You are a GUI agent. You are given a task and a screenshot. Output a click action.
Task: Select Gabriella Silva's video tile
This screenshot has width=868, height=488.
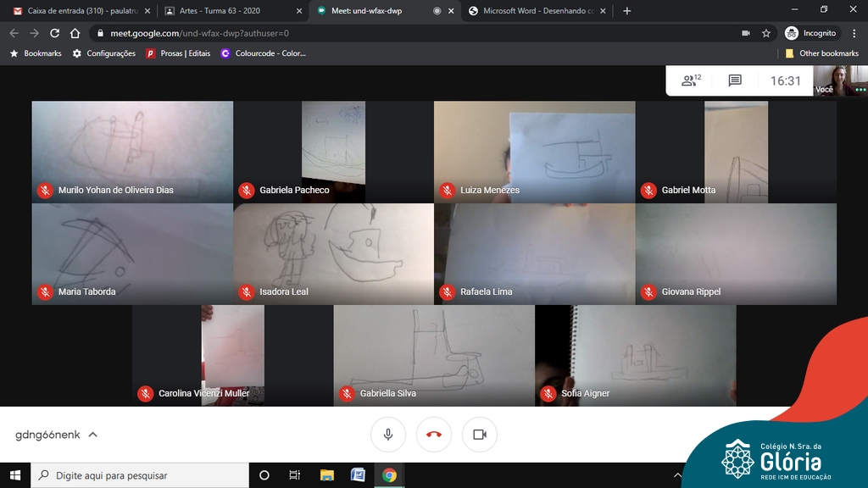coord(434,356)
